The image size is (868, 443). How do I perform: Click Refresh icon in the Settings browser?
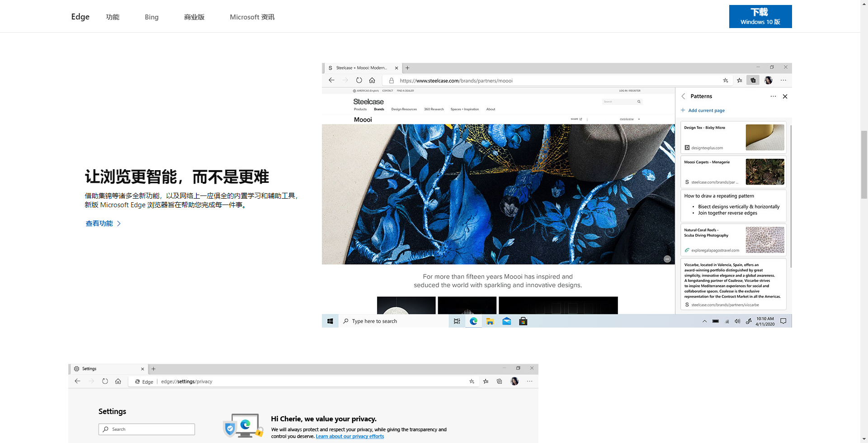tap(105, 381)
